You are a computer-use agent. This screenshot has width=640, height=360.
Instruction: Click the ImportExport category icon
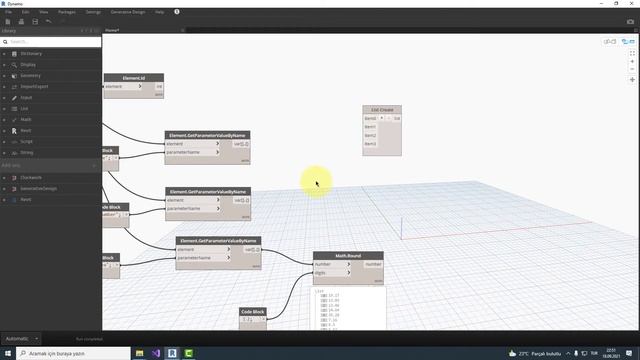point(14,87)
